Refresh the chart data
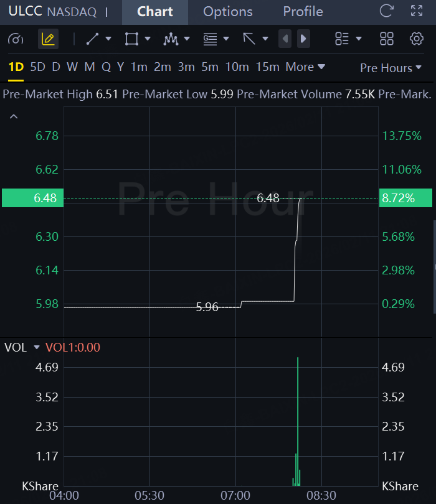 387,11
